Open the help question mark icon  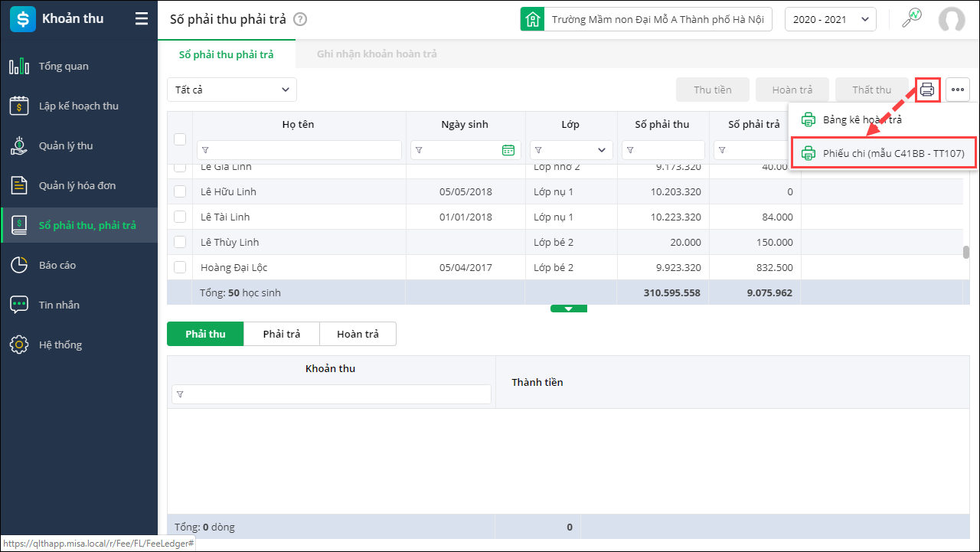coord(300,19)
